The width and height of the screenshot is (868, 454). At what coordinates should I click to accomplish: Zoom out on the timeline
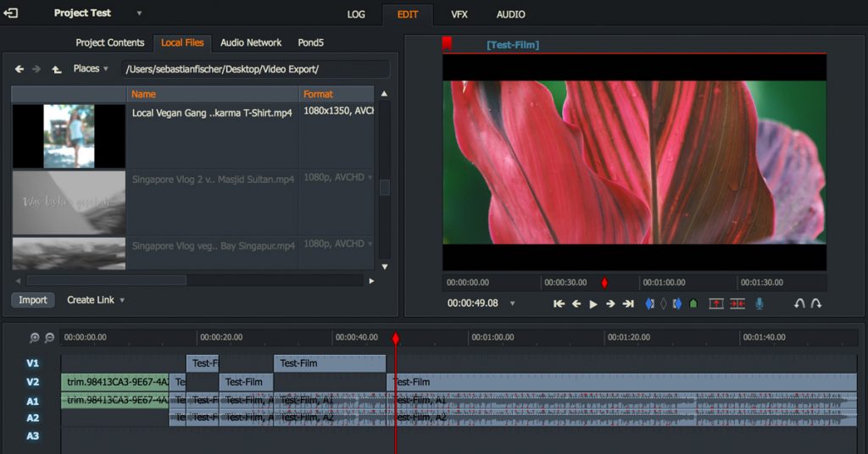tap(49, 337)
